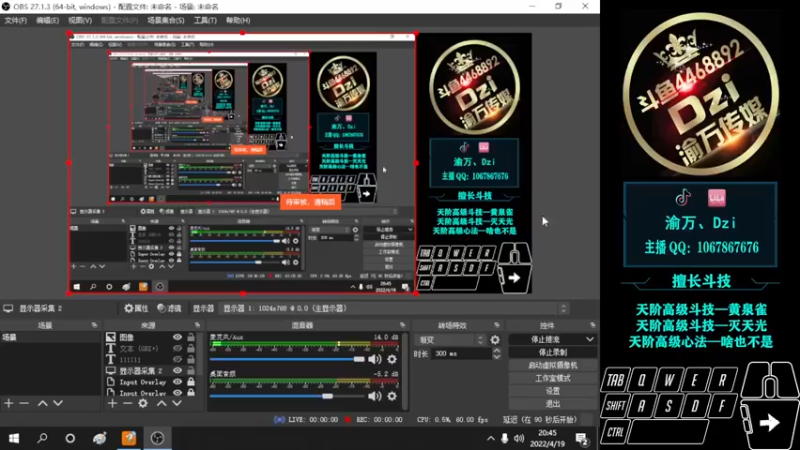The image size is (800, 450).
Task: Pop out the 场景 dock panel
Action: pyautogui.click(x=94, y=325)
